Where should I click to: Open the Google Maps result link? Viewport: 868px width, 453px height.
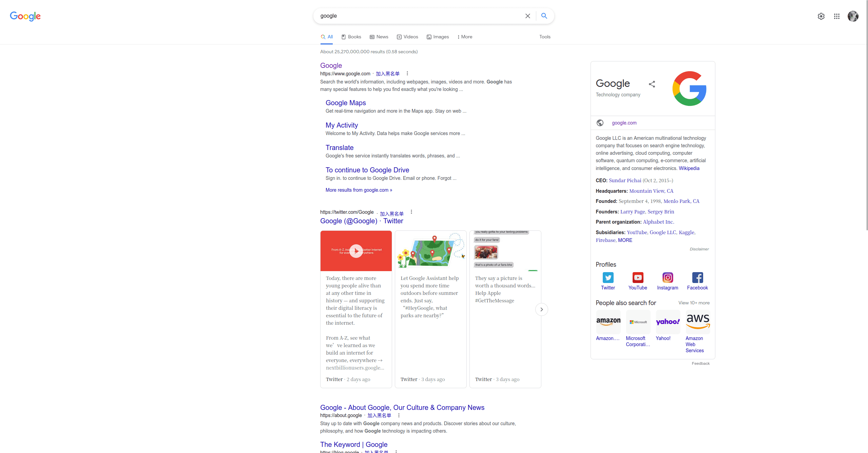point(345,103)
